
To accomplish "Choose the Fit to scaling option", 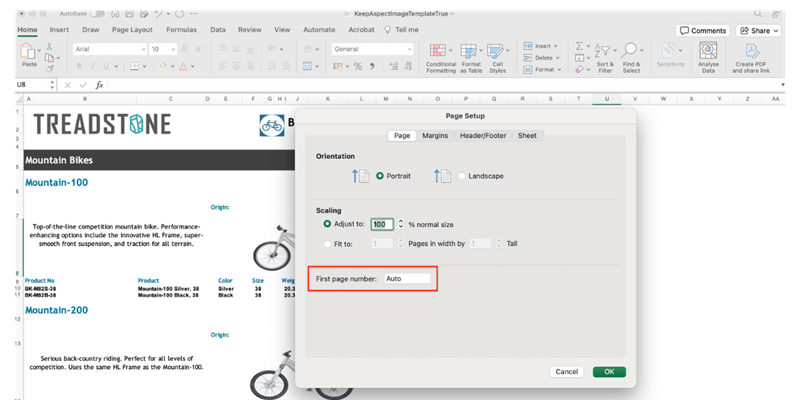I will tap(327, 244).
